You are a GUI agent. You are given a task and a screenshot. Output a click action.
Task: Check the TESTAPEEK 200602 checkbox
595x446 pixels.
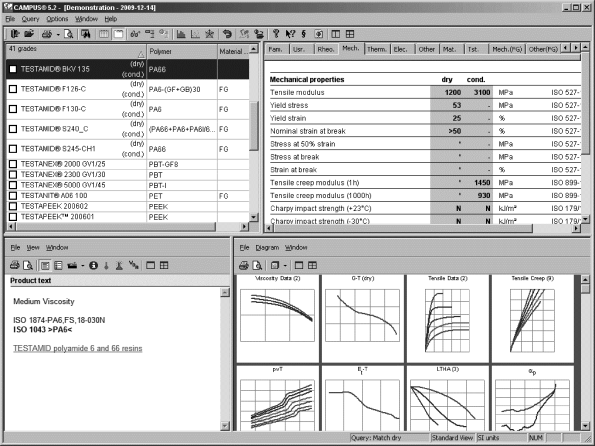tap(13, 206)
